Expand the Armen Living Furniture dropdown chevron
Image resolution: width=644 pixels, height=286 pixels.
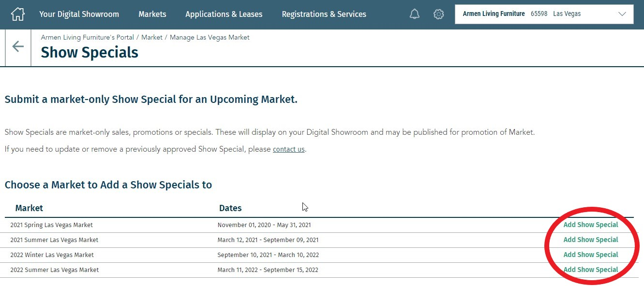click(622, 14)
